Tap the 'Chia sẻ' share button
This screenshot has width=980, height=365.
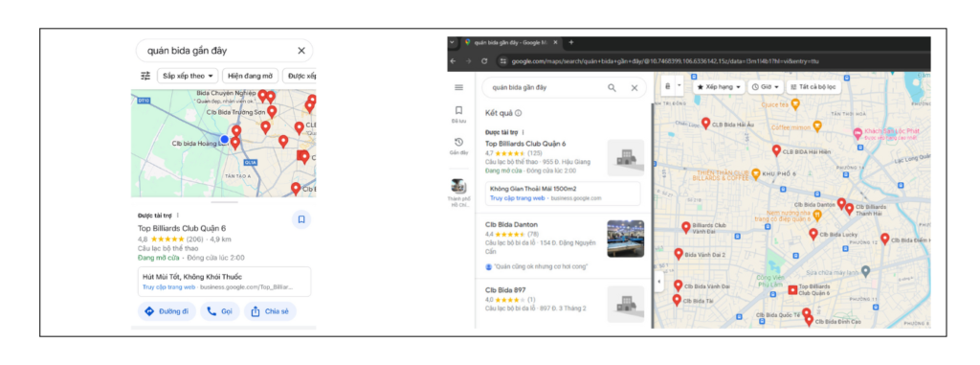pos(270,311)
